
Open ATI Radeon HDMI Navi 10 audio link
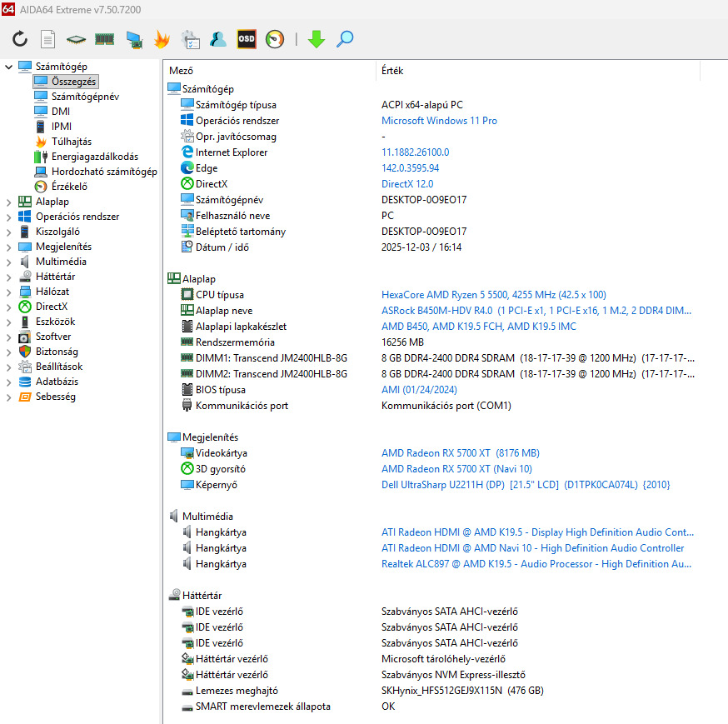(532, 548)
